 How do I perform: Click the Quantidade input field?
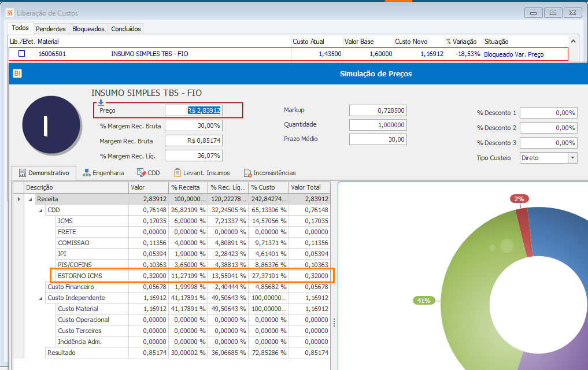[378, 125]
